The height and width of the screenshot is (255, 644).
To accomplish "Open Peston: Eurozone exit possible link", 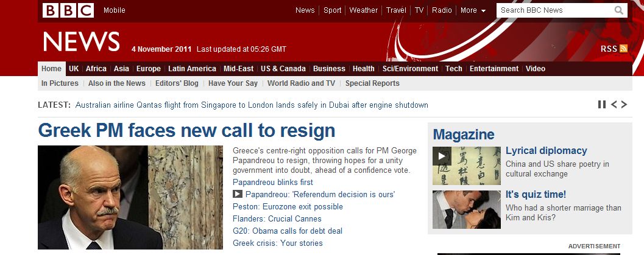I will (288, 207).
